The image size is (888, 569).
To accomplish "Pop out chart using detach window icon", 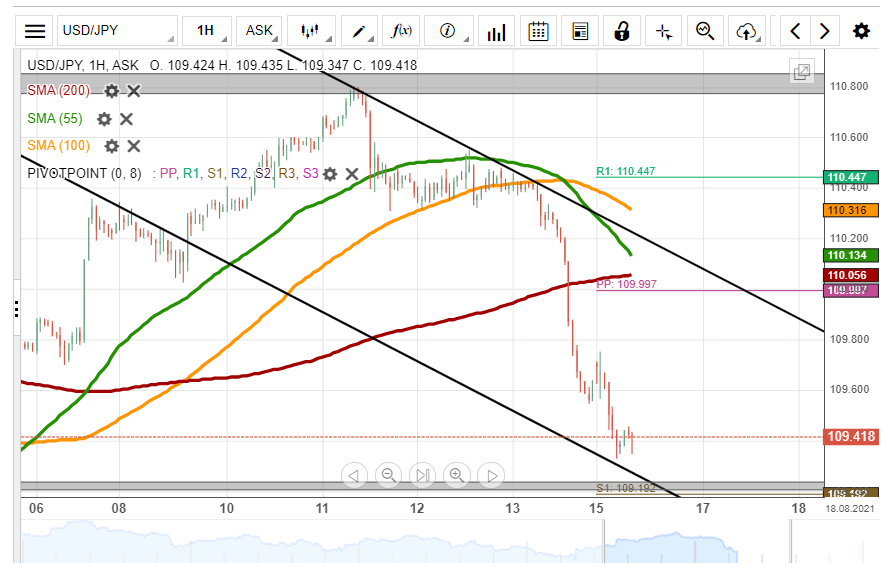I will pyautogui.click(x=801, y=72).
